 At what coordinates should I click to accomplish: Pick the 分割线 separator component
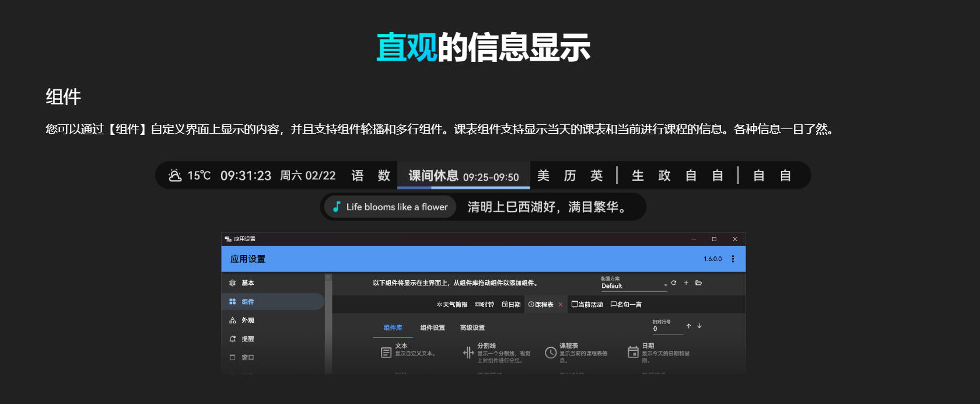point(497,352)
